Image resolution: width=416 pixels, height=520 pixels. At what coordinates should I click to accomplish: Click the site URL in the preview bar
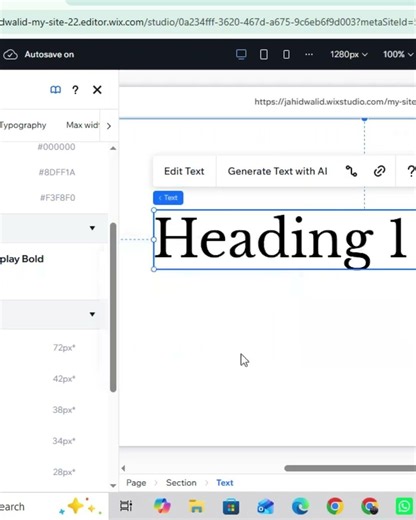[x=335, y=102]
